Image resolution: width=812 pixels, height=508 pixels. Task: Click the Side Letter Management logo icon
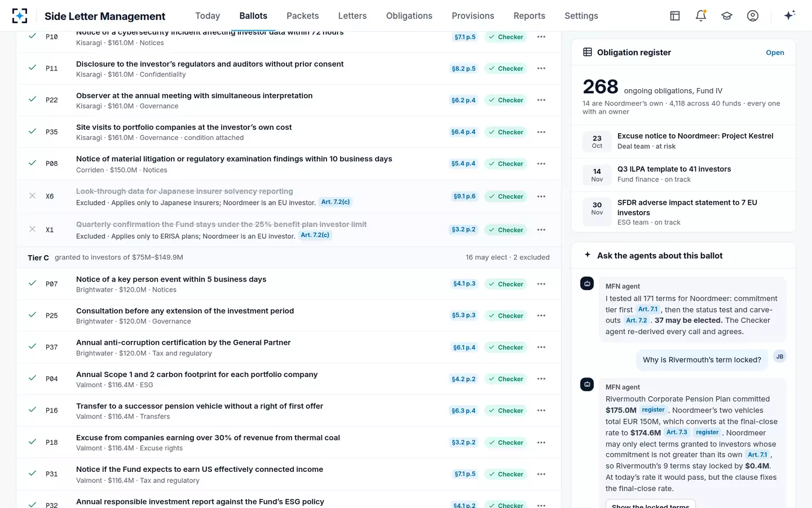pyautogui.click(x=20, y=16)
